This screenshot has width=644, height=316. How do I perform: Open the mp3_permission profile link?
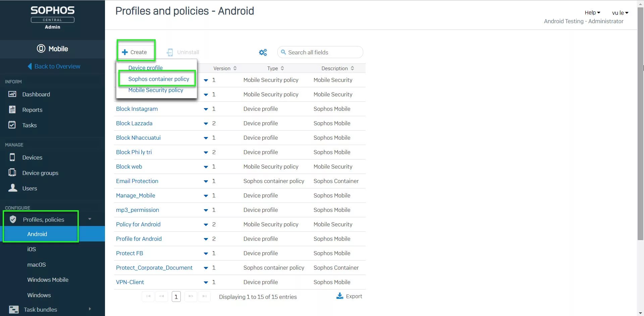(x=138, y=210)
